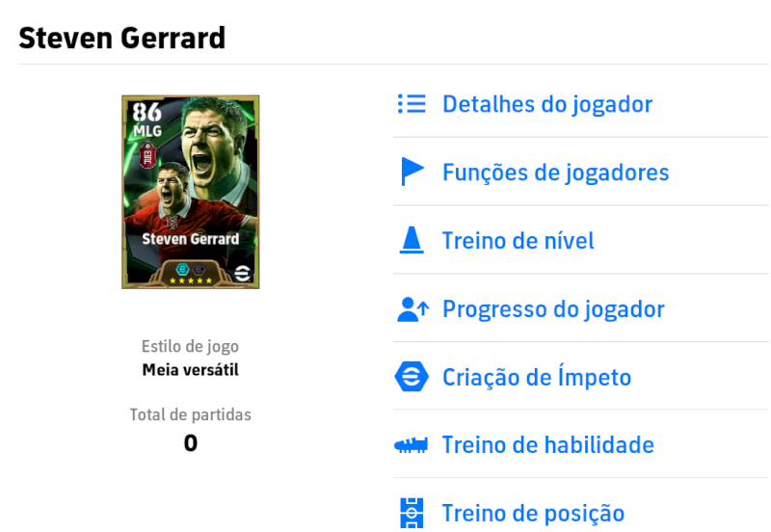Click the five yellow stars on the card
This screenshot has width=771, height=532.
[x=190, y=280]
